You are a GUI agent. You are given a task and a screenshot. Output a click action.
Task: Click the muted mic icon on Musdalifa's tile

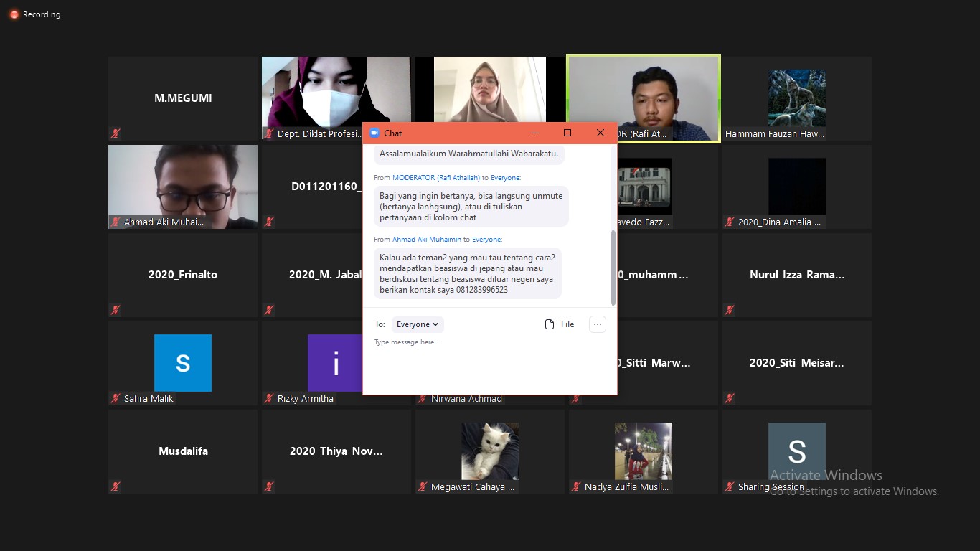click(x=116, y=486)
